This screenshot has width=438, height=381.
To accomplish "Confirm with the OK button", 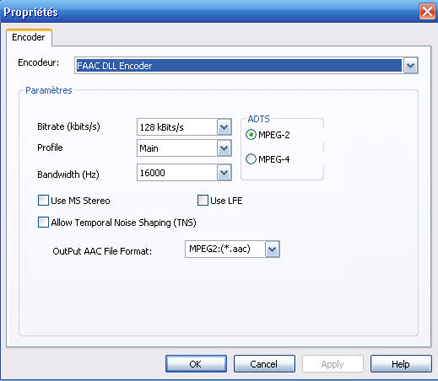I will click(196, 364).
